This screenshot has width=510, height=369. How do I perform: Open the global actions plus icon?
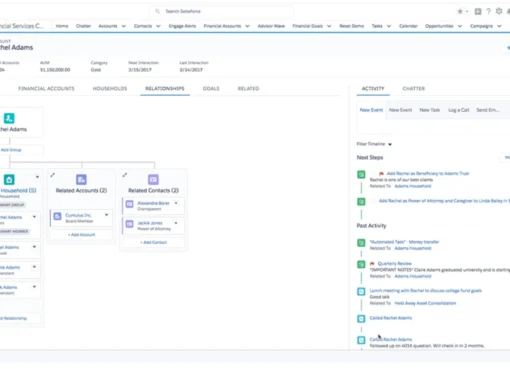point(478,11)
